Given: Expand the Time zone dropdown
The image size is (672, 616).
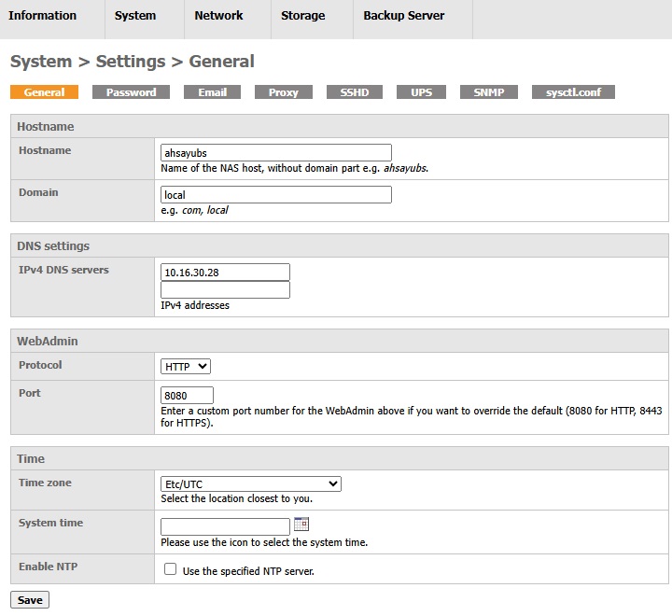Looking at the screenshot, I should click(251, 484).
